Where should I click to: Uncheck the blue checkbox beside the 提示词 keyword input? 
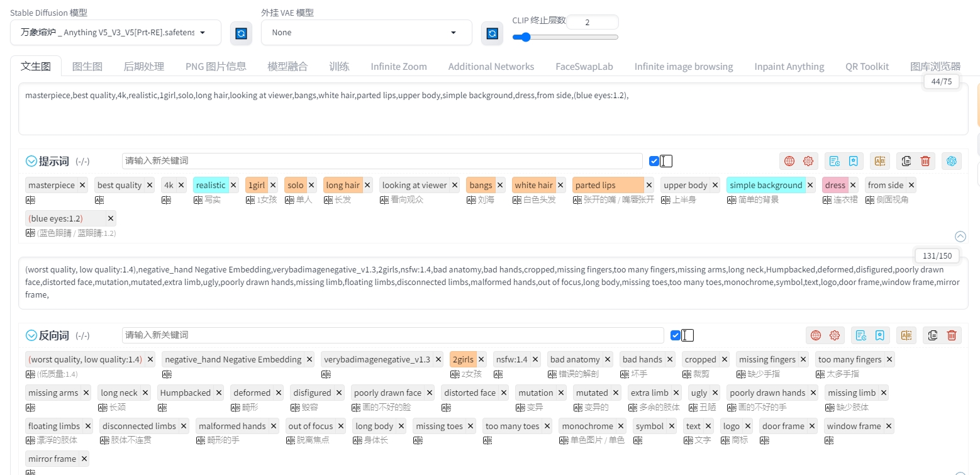(654, 161)
